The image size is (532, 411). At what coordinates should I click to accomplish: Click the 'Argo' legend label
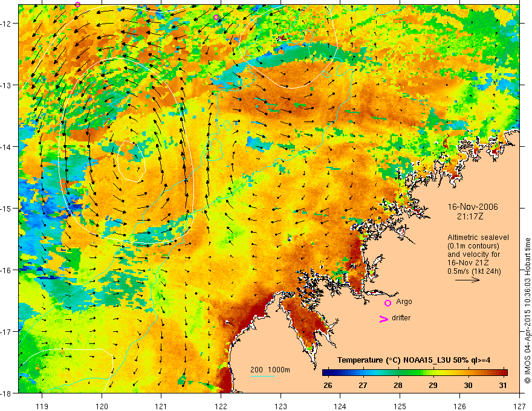coord(404,302)
